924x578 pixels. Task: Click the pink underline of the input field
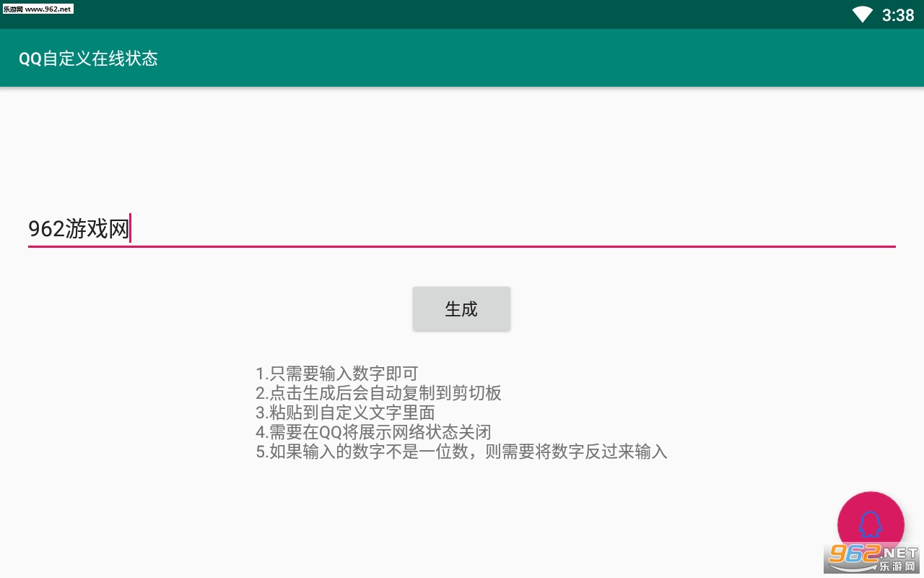click(x=462, y=246)
